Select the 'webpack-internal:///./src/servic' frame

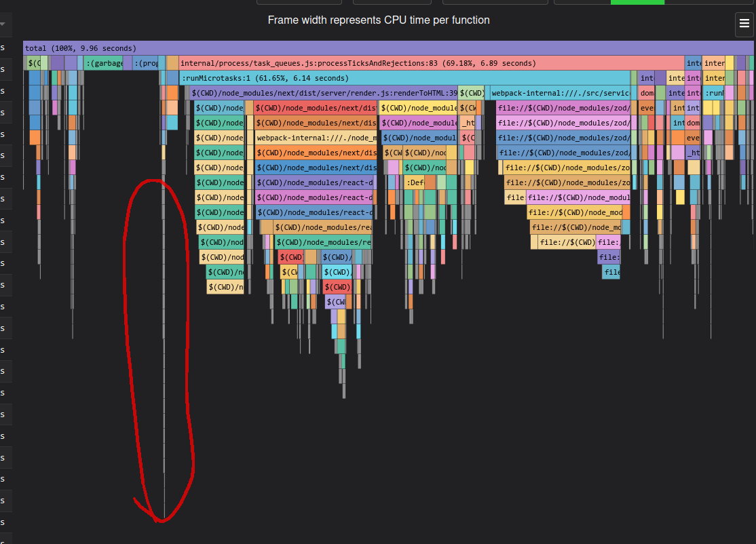tap(561, 93)
